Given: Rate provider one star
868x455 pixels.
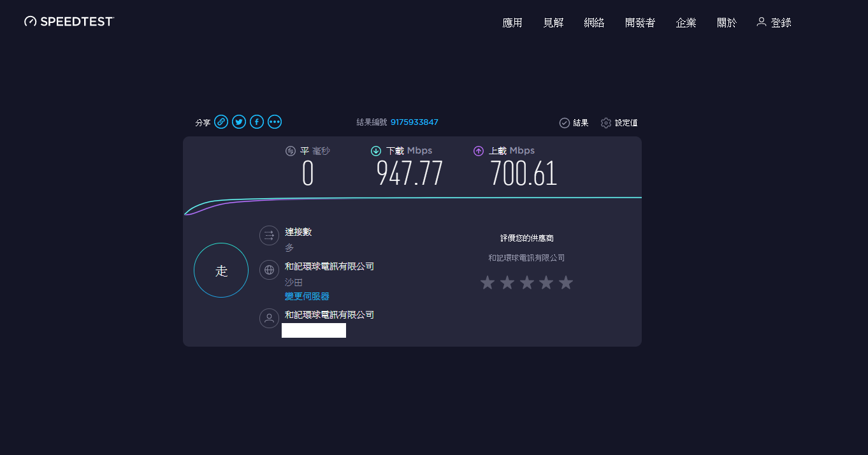Looking at the screenshot, I should (x=488, y=283).
